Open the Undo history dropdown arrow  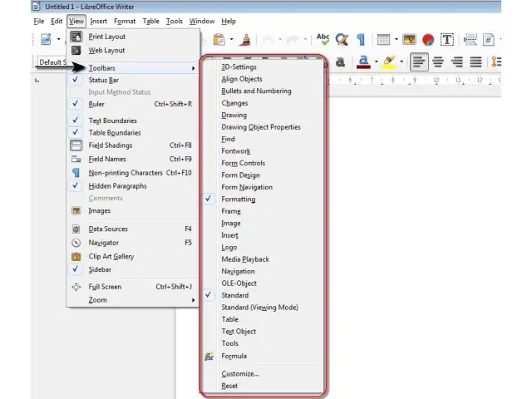coord(280,39)
